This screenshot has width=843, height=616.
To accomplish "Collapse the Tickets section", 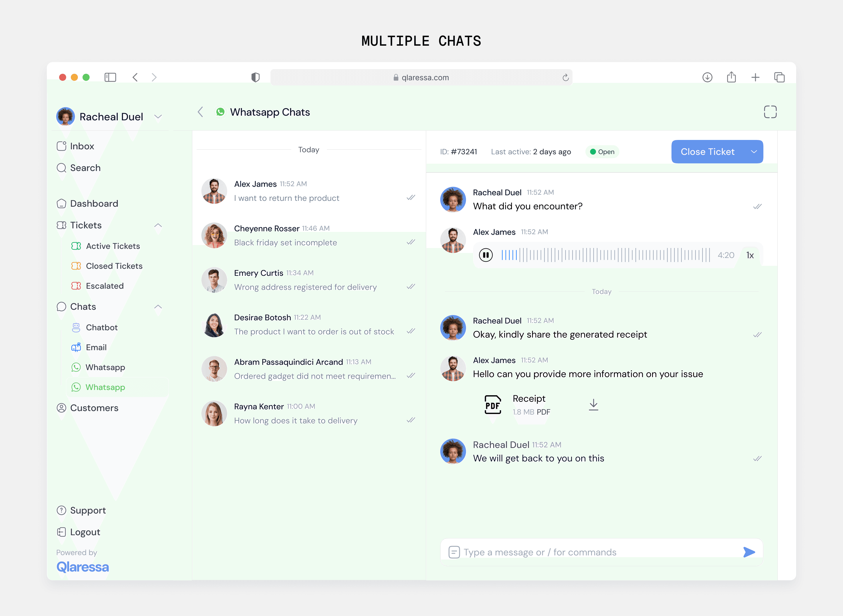I will coord(158,225).
